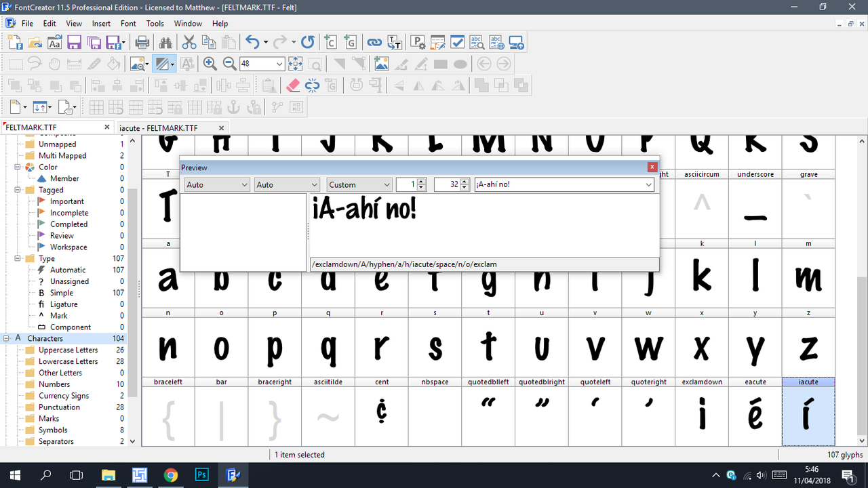Click the value 32 size field
This screenshot has width=868, height=488.
pyautogui.click(x=447, y=184)
